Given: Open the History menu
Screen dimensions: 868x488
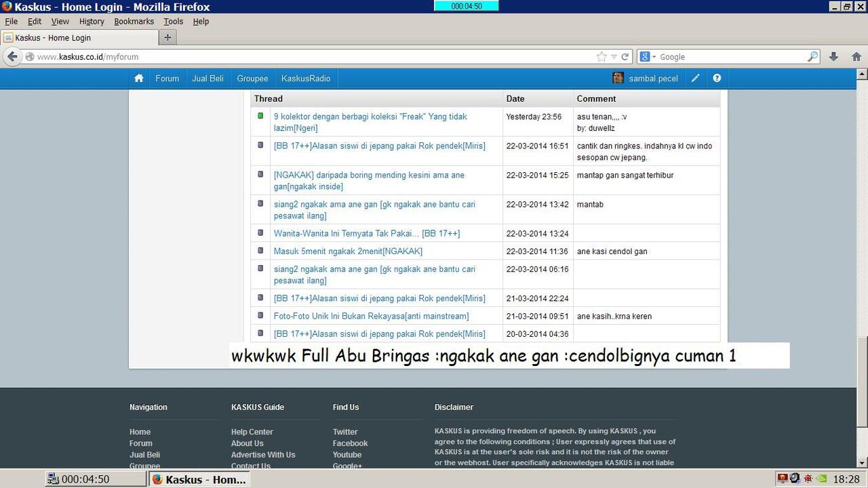Looking at the screenshot, I should pyautogui.click(x=92, y=21).
